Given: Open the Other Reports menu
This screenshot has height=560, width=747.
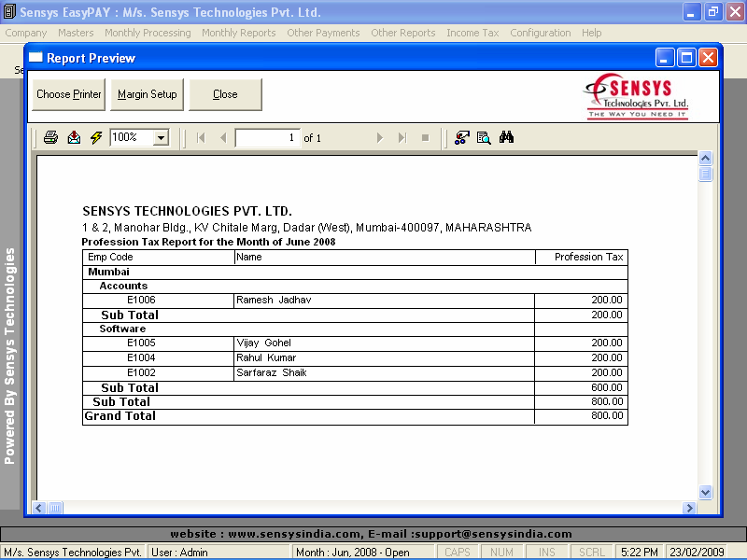Looking at the screenshot, I should (403, 33).
